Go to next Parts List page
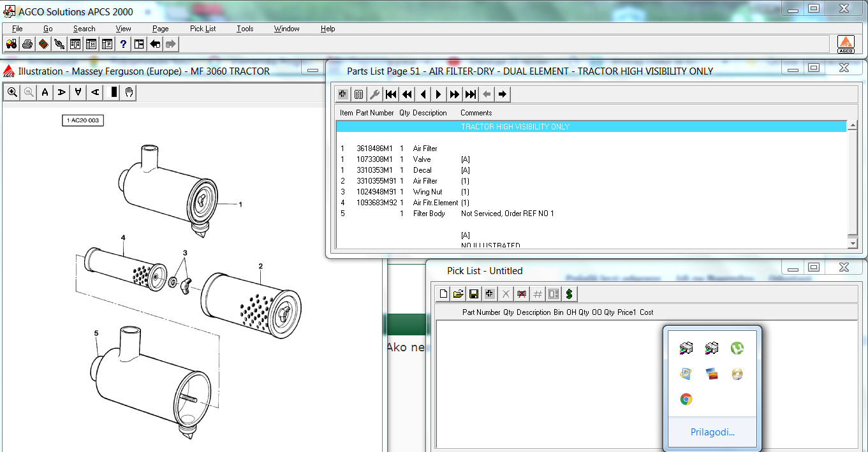Viewport: 868px width, 452px height. coord(439,94)
